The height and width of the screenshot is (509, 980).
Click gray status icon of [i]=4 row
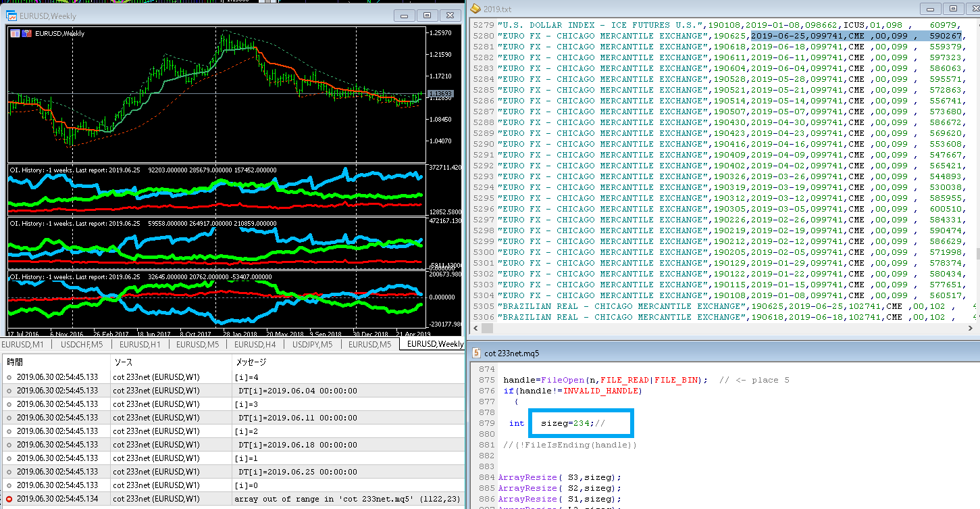(x=9, y=377)
